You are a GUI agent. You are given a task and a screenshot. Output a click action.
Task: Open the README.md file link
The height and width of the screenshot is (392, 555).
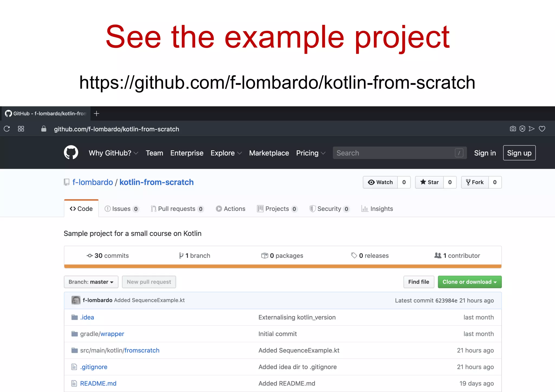pos(98,383)
